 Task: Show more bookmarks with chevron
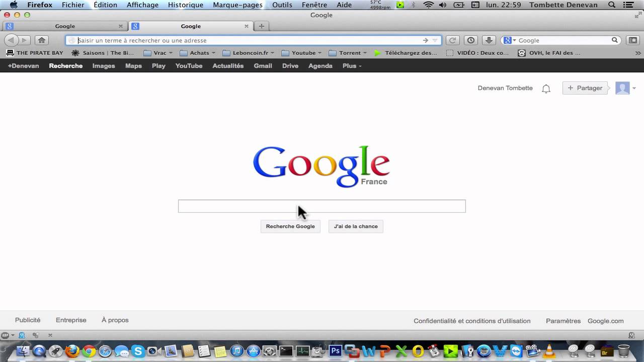[x=638, y=53]
